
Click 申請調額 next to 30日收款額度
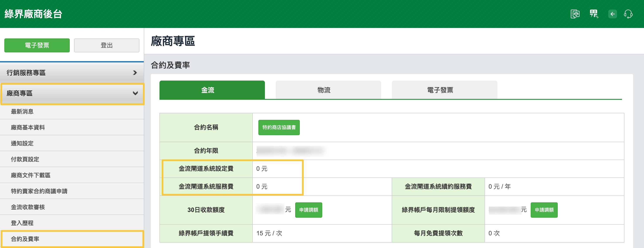point(308,210)
